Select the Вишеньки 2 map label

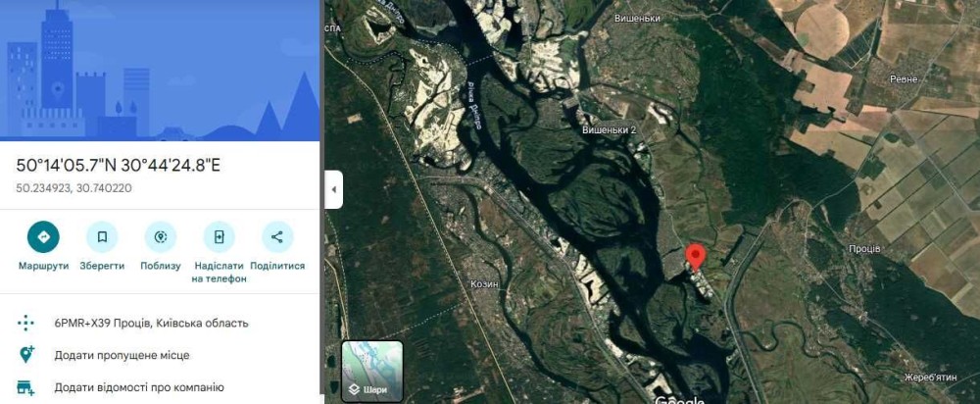click(x=609, y=130)
